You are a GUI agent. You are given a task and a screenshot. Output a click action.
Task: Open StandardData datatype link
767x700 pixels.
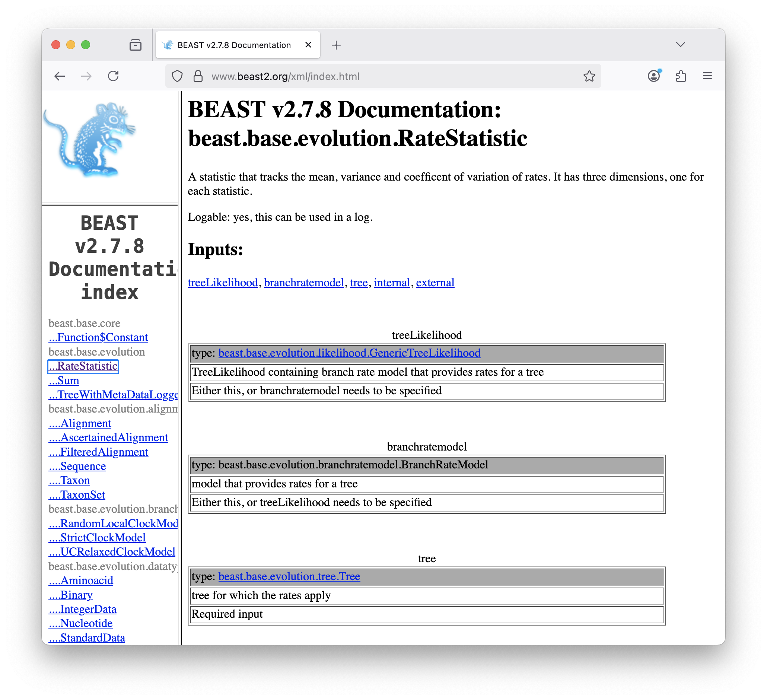tap(87, 637)
